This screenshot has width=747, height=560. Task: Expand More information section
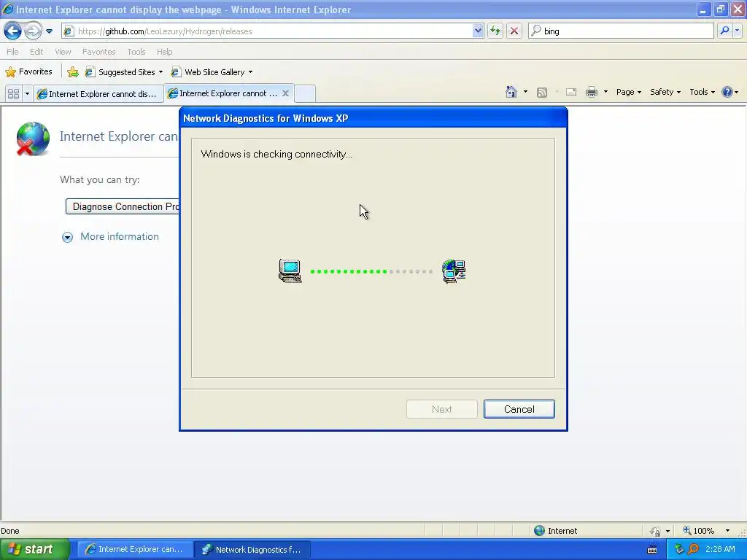pos(111,237)
